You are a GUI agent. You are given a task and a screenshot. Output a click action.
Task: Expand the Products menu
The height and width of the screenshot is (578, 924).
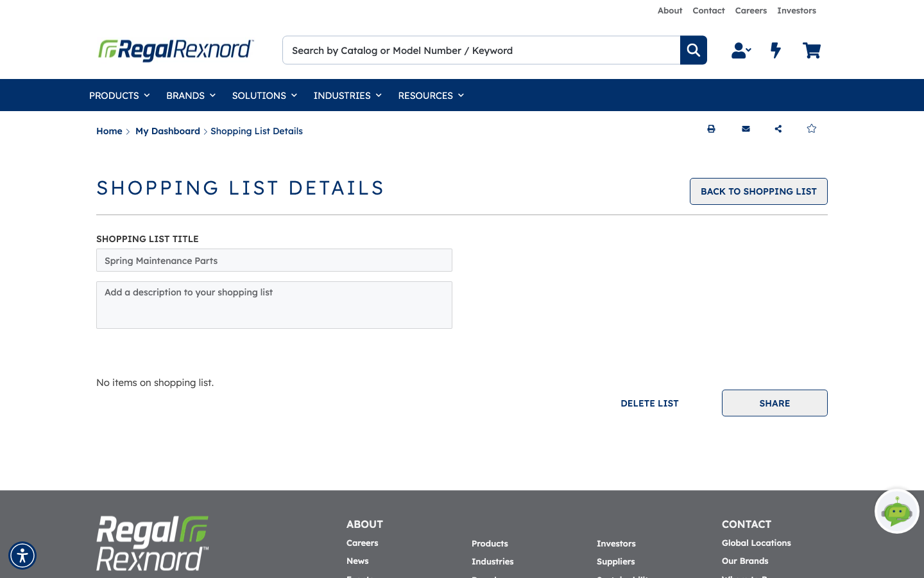pyautogui.click(x=119, y=96)
